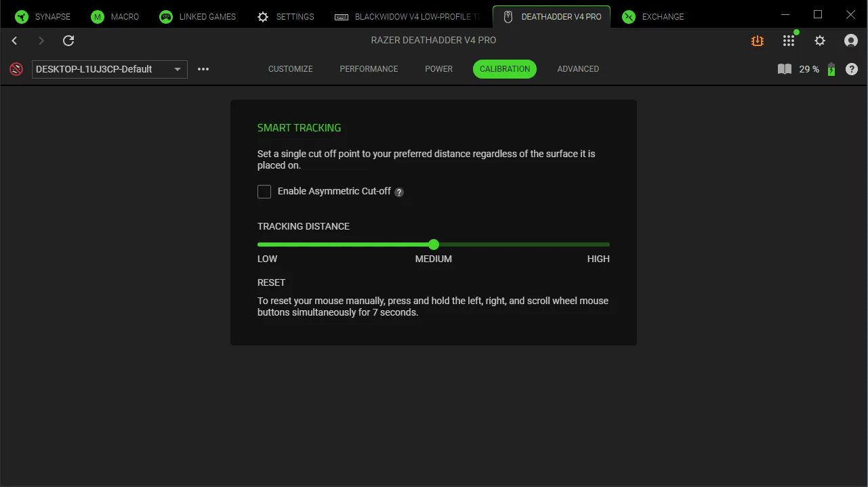868x487 pixels.
Task: Minimize the Synapse window
Action: [785, 14]
